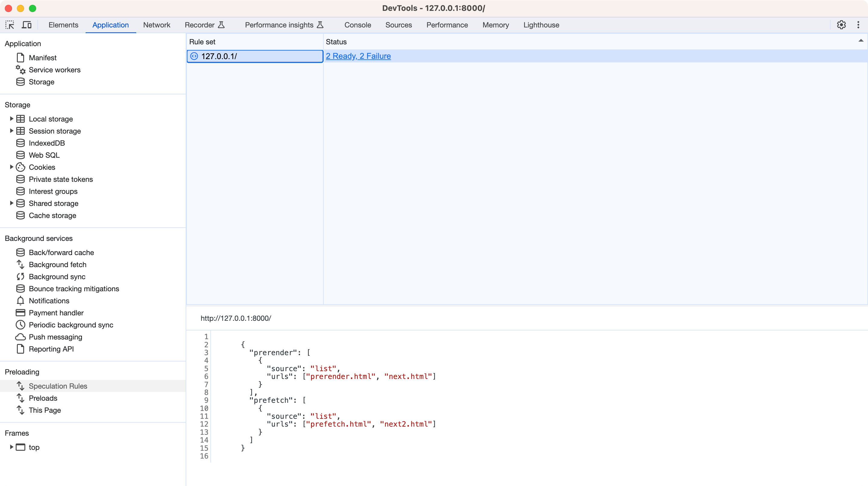Open Service workers gear icon

(x=20, y=70)
